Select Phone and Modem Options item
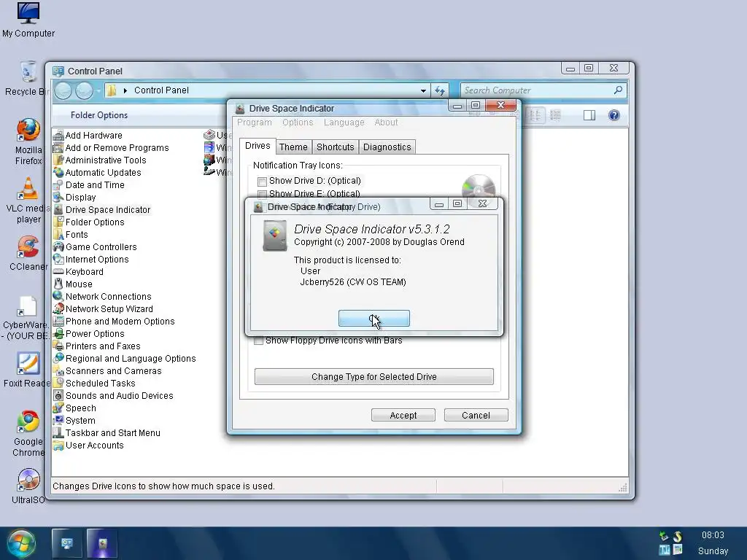 (x=114, y=321)
